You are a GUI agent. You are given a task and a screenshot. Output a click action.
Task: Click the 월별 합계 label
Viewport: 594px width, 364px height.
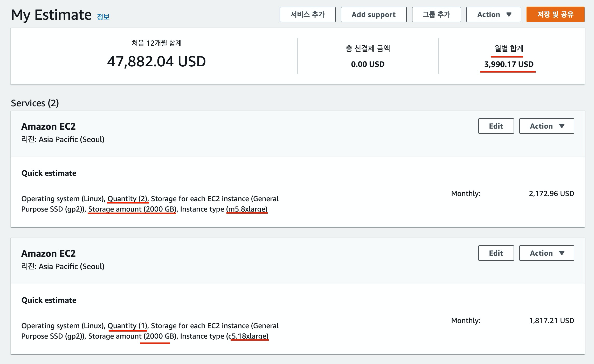[509, 48]
